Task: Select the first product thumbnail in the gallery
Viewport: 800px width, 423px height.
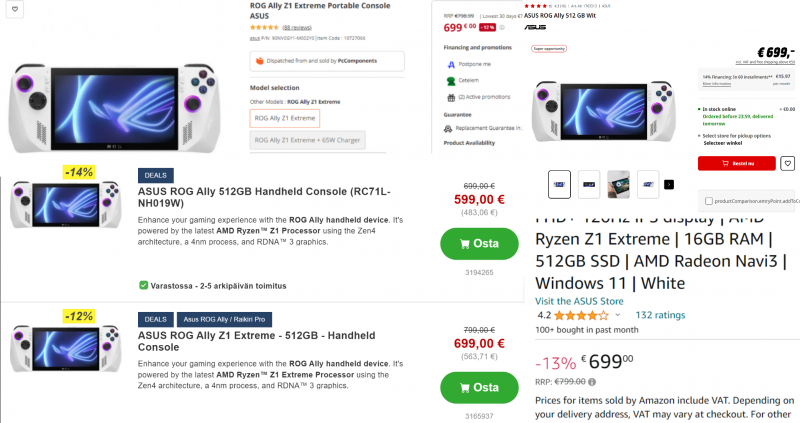Action: (560, 184)
